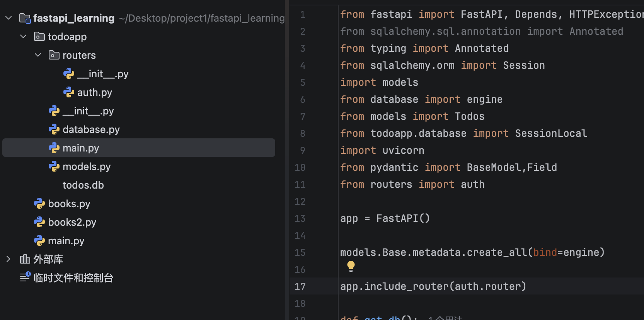Click the Python icon beside books2.py
This screenshot has width=644, height=320.
pyautogui.click(x=39, y=222)
